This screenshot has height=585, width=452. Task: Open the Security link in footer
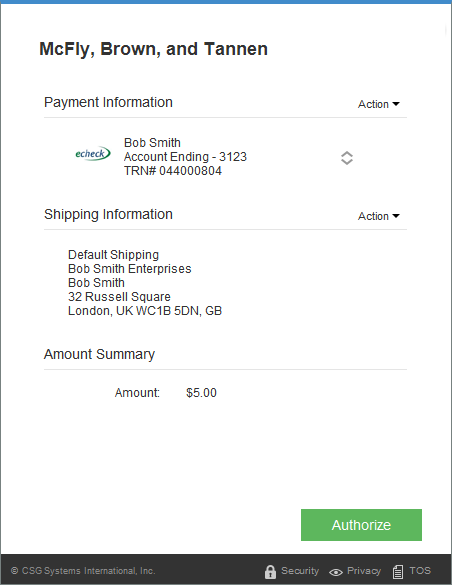pos(300,571)
